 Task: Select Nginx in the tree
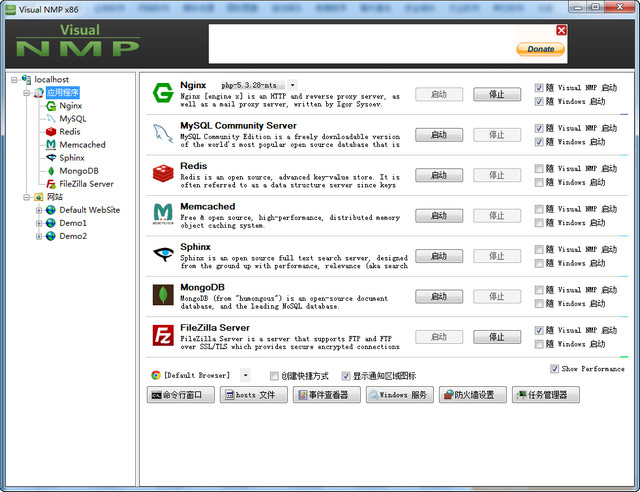(x=71, y=106)
